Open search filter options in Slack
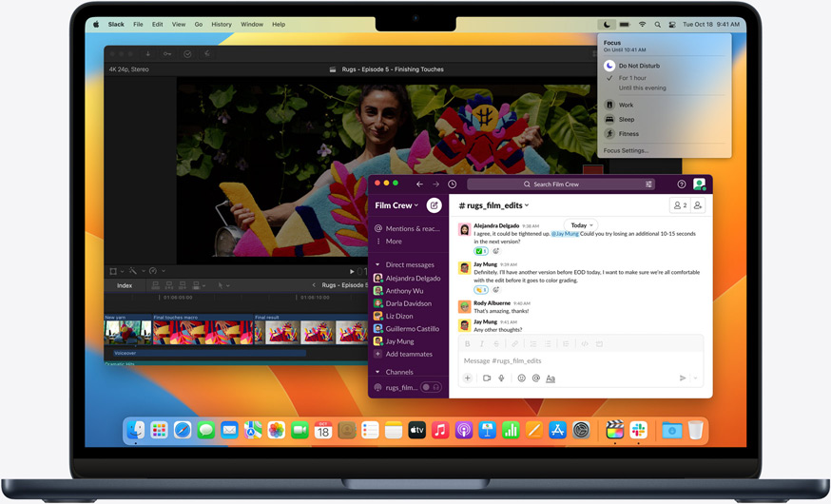This screenshot has height=504, width=831. click(648, 184)
